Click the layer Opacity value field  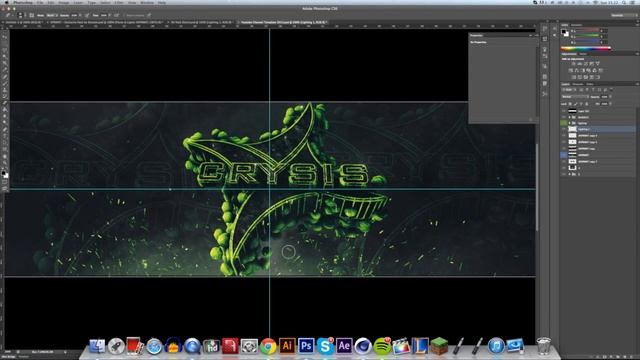pyautogui.click(x=604, y=97)
